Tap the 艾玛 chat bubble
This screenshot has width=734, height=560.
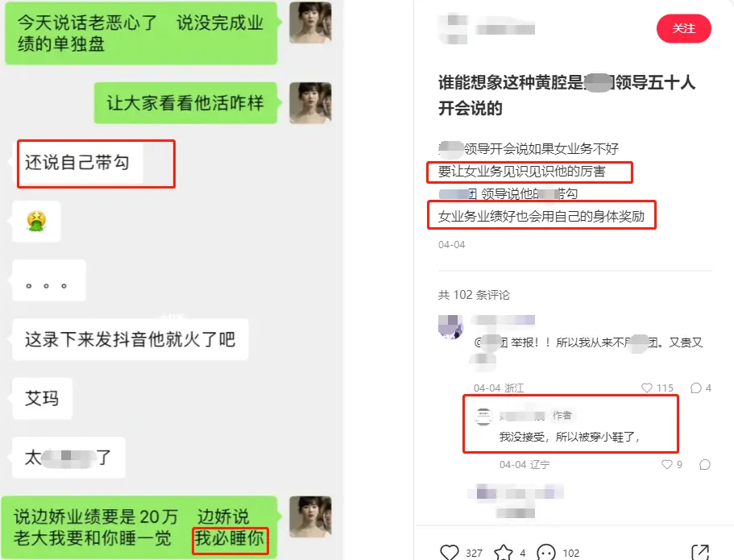[42, 399]
